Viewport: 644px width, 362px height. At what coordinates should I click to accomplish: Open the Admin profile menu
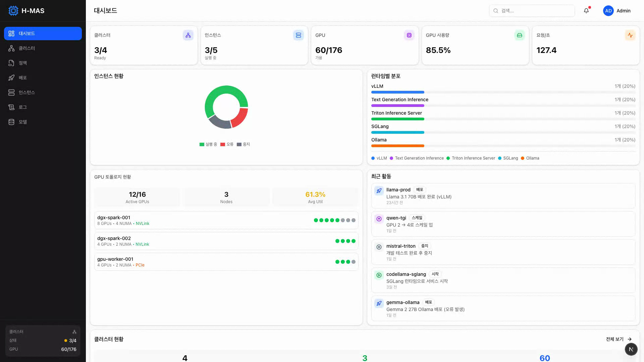617,11
